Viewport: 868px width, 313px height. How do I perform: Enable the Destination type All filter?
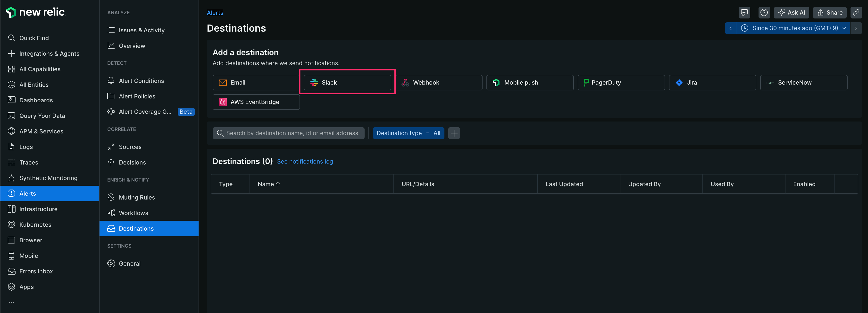click(x=408, y=133)
